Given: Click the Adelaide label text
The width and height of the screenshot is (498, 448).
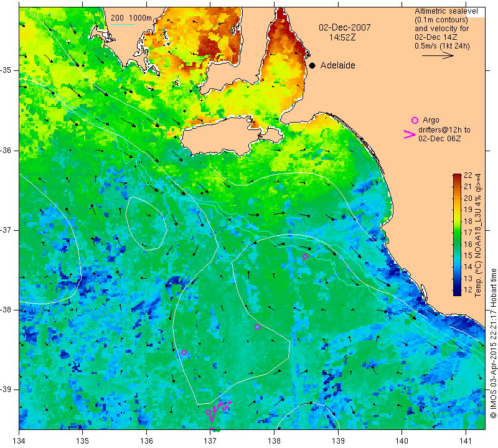Looking at the screenshot, I should tap(337, 65).
